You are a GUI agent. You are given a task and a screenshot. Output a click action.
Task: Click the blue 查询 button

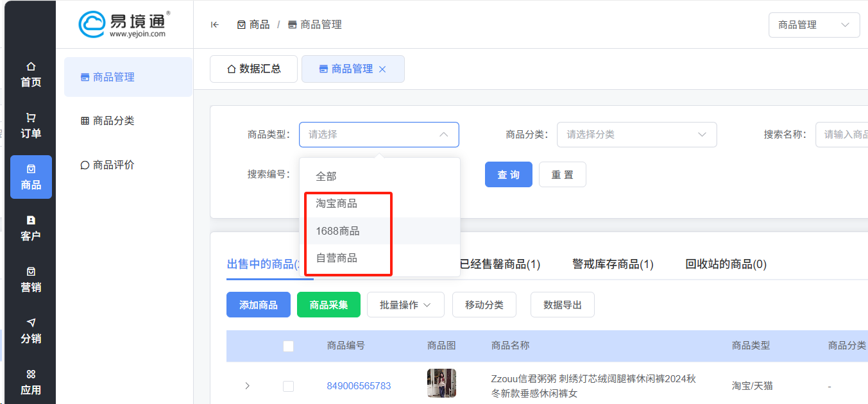[x=508, y=175]
